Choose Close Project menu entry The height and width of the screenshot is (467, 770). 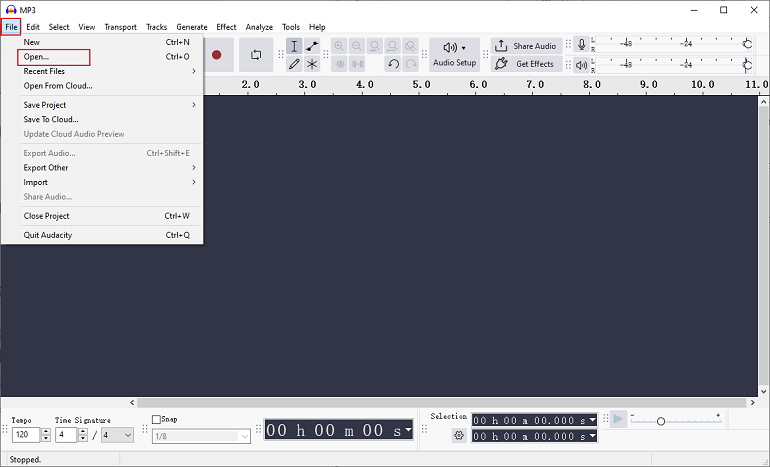click(103, 216)
